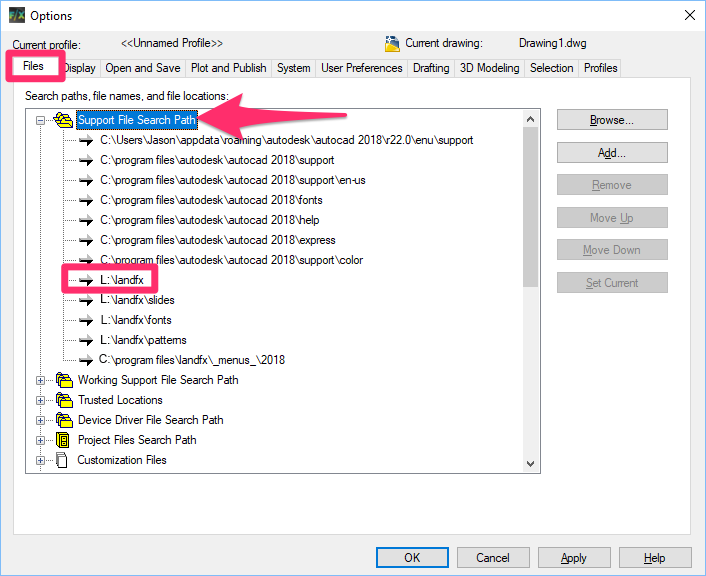Select the autocad 2018\fonts path text

[x=211, y=200]
